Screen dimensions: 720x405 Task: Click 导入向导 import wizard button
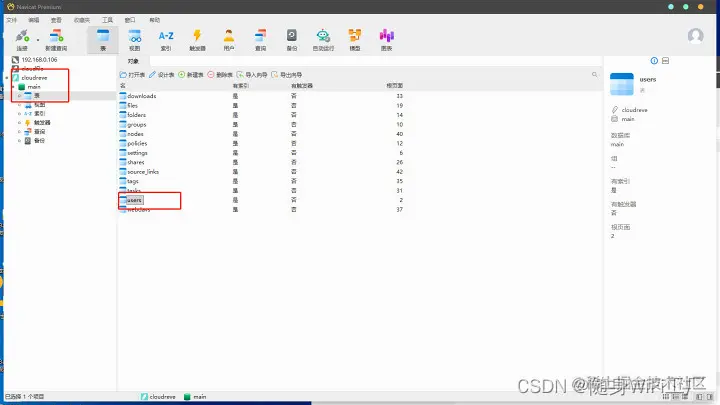(x=252, y=75)
